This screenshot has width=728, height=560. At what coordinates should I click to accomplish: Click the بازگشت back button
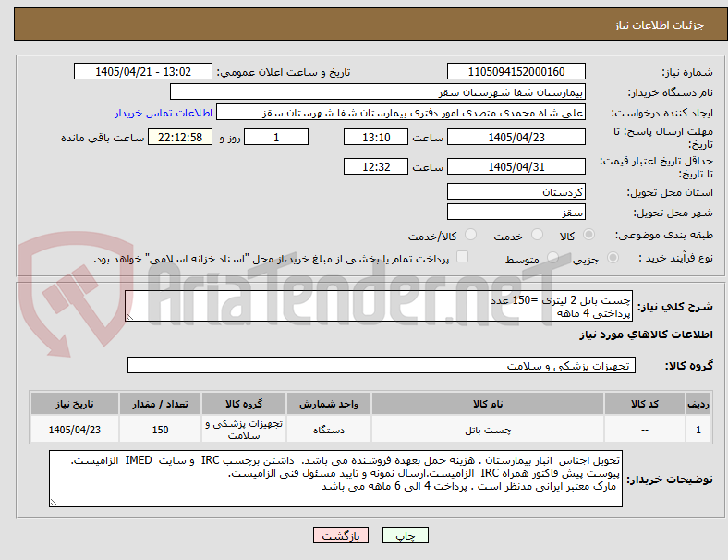point(341,535)
